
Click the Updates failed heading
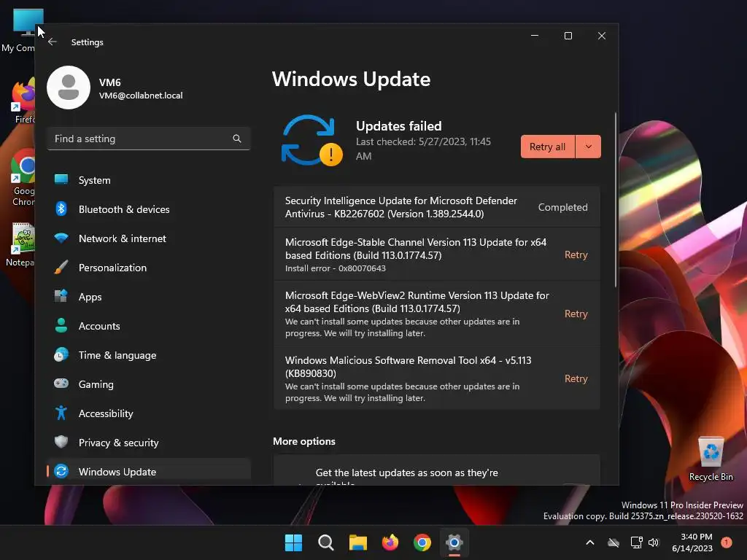399,126
